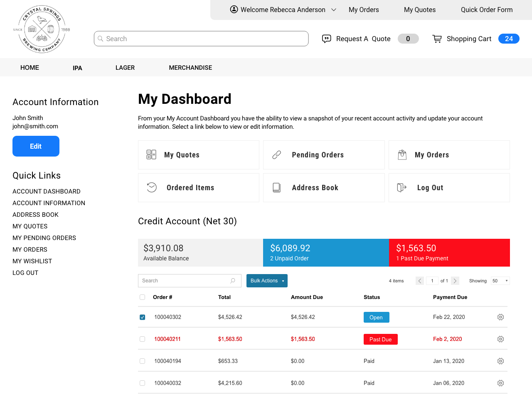Open the HOME navigation item

pos(30,68)
